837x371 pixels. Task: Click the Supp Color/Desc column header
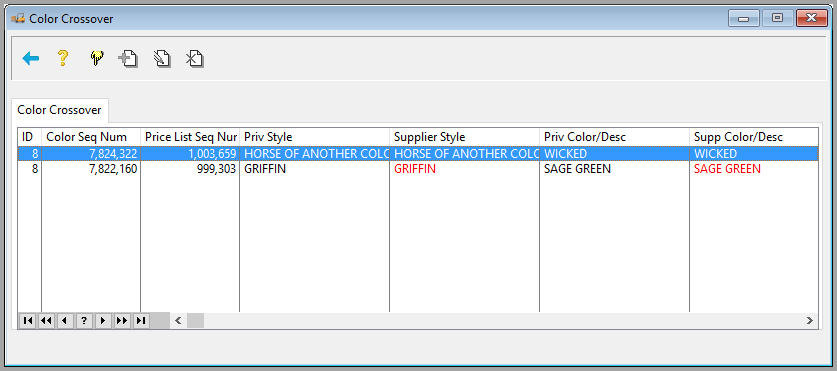click(753, 137)
